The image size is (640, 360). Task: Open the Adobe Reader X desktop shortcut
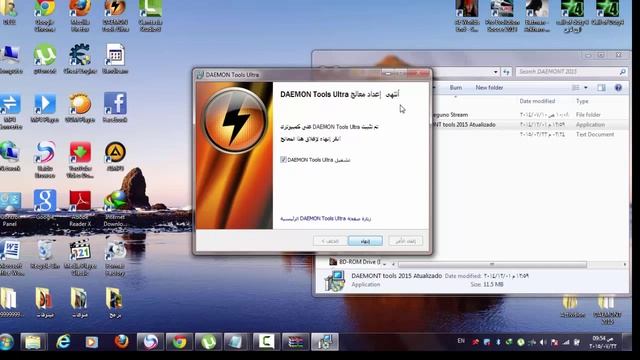click(80, 208)
